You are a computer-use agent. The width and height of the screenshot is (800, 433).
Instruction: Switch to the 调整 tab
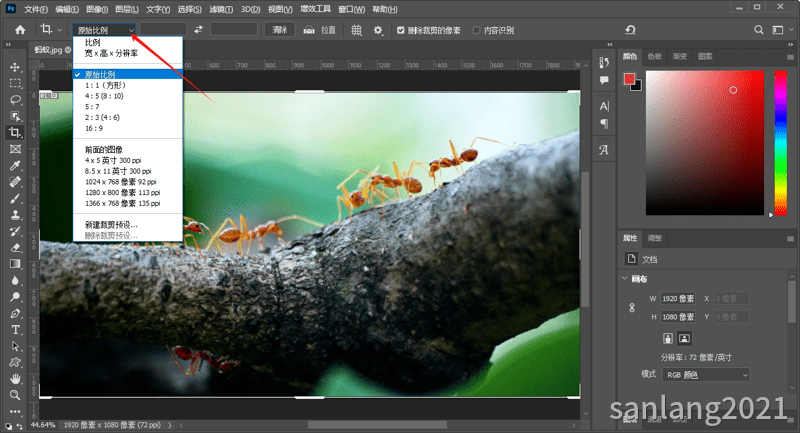point(655,238)
